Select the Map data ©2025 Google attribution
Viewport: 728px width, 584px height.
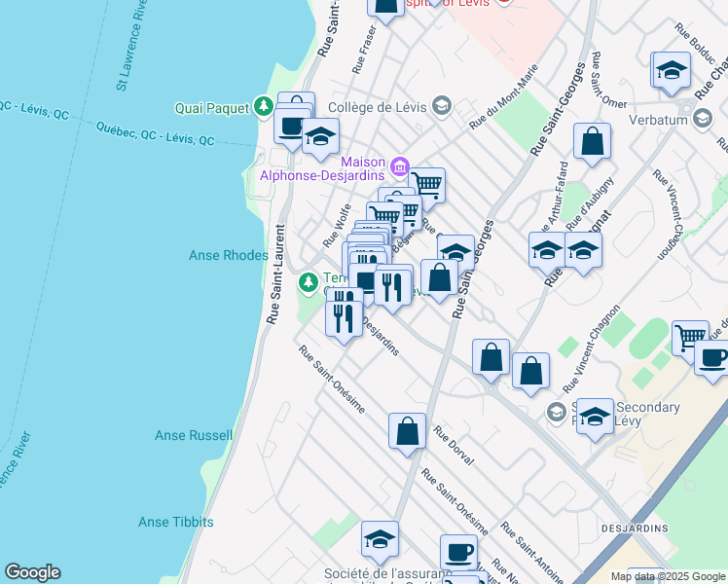[668, 576]
